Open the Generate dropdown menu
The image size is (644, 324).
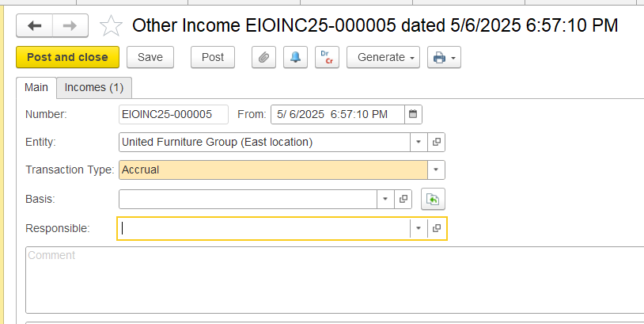(x=383, y=57)
